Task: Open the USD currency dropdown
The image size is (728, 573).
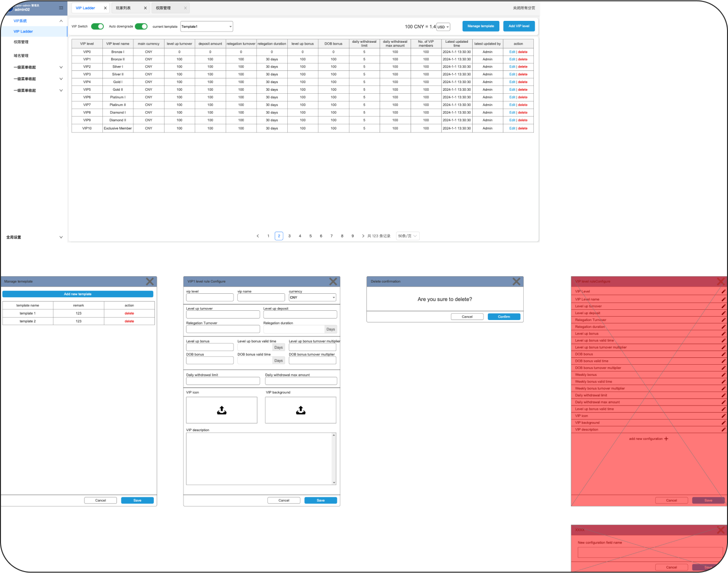Action: pyautogui.click(x=443, y=27)
